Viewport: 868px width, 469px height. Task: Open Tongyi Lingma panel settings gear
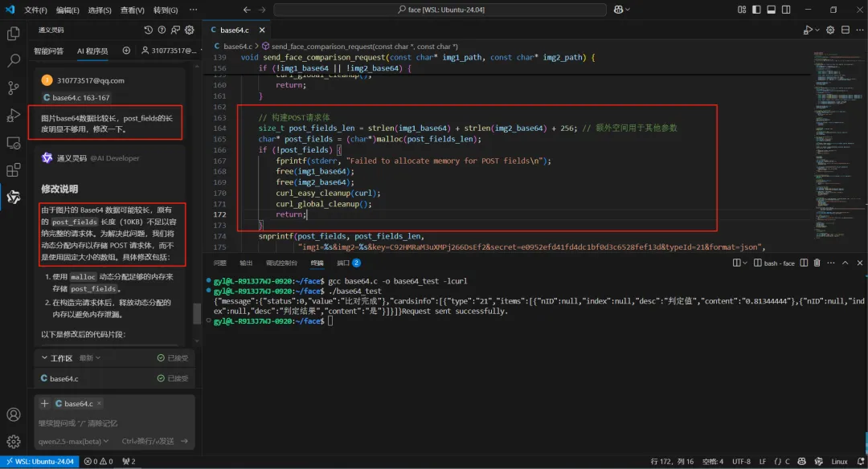click(190, 30)
